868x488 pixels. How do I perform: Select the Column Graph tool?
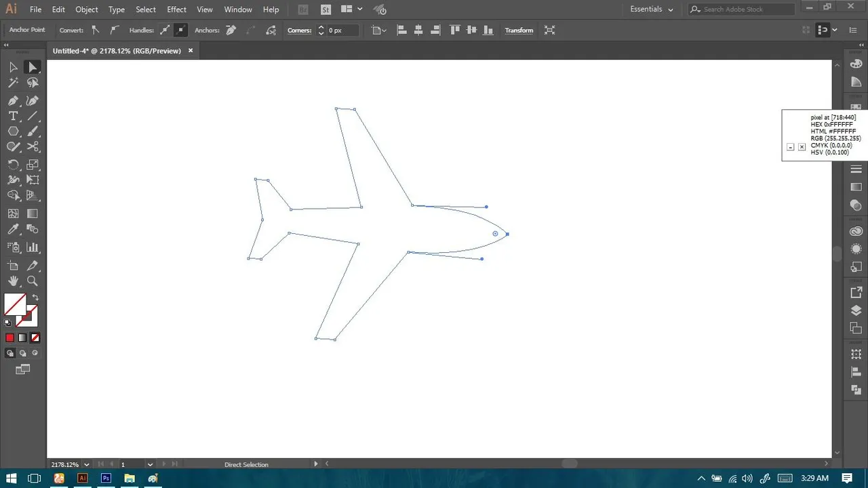(32, 247)
